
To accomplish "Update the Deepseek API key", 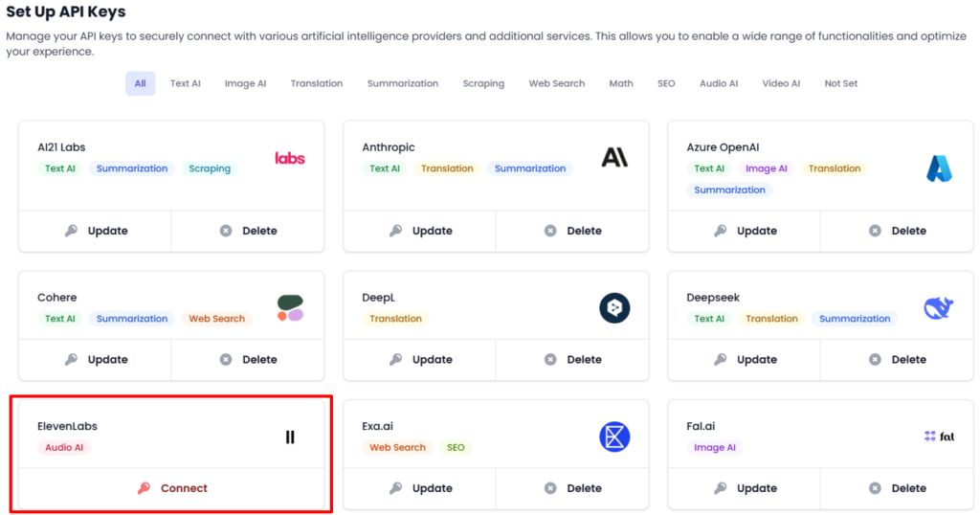I will pos(745,360).
